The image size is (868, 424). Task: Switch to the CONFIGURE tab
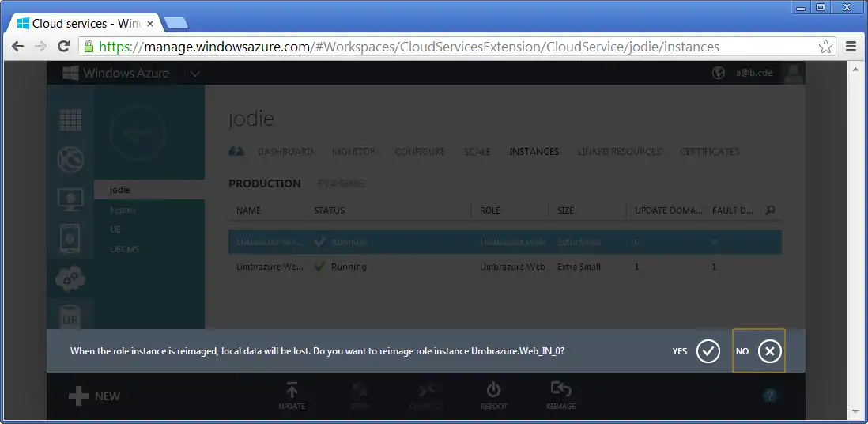pos(420,151)
